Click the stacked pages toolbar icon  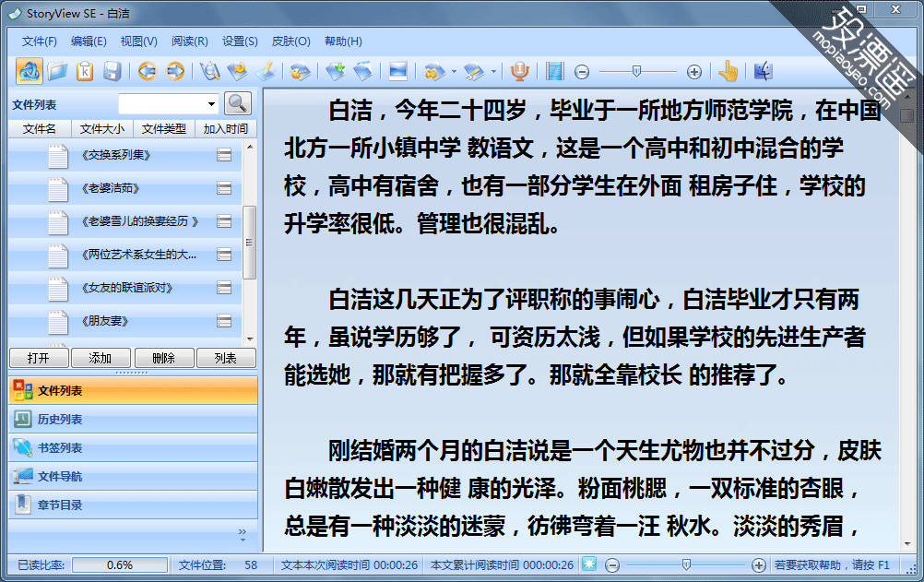point(363,71)
